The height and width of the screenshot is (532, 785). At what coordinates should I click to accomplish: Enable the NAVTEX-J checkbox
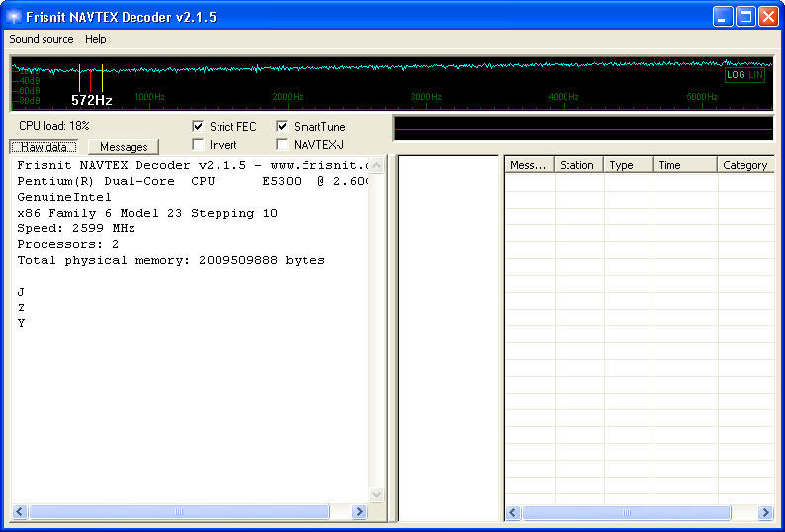tap(283, 144)
